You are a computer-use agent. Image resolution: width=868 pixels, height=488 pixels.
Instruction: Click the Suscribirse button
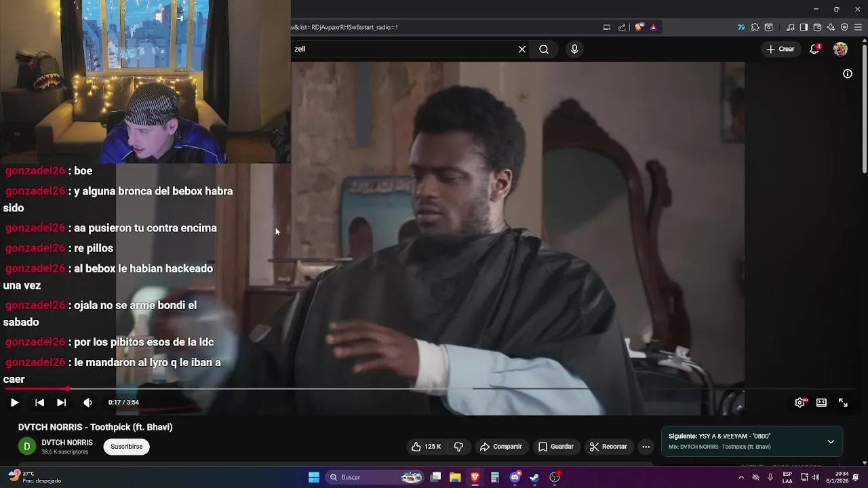point(127,447)
